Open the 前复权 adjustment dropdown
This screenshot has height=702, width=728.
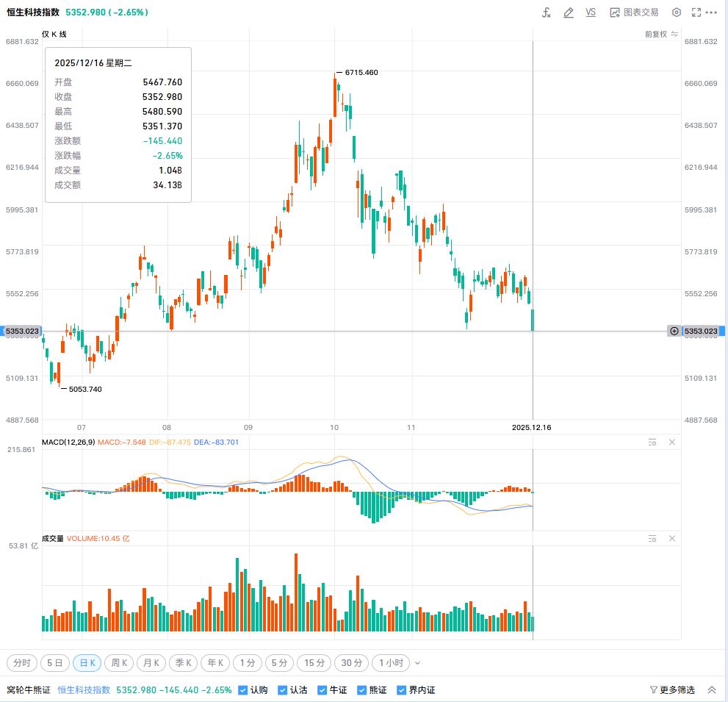pyautogui.click(x=659, y=34)
